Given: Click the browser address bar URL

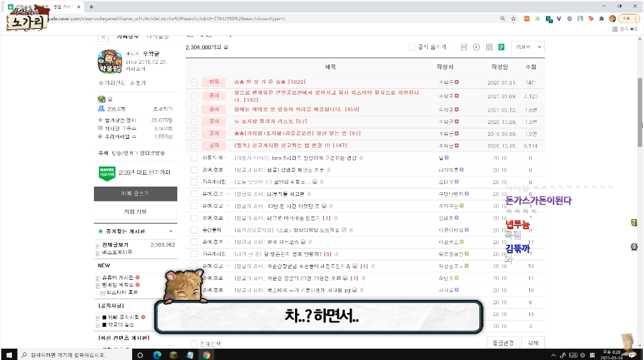Looking at the screenshot, I should [167, 19].
